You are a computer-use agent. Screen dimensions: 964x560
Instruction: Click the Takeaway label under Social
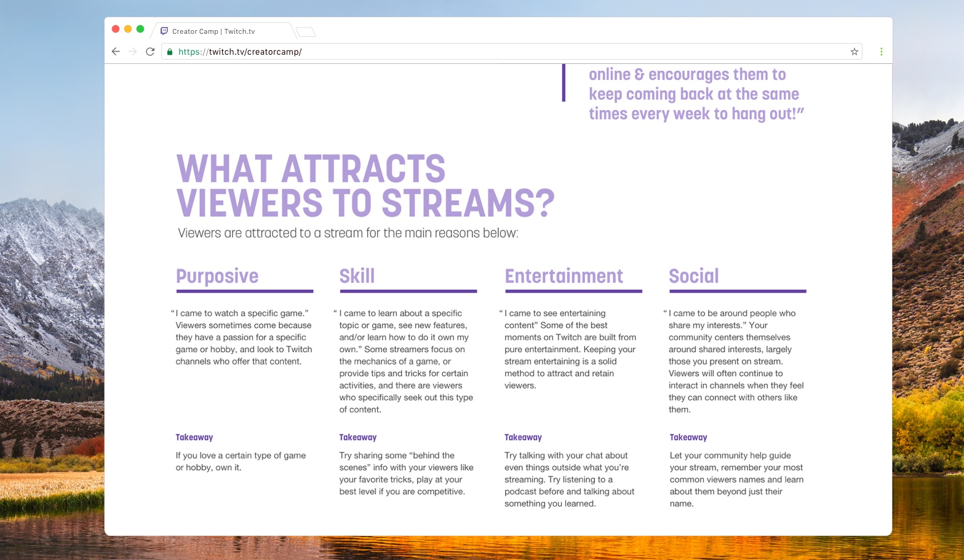coord(688,437)
